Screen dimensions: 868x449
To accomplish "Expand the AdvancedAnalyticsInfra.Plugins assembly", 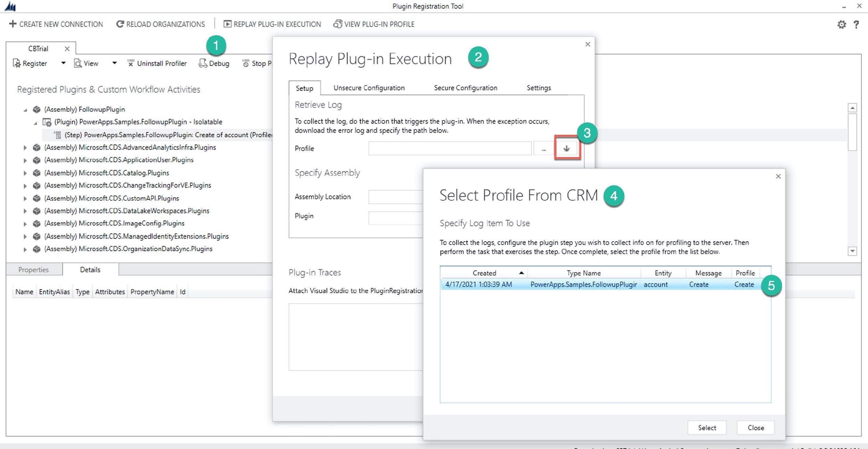I will click(x=25, y=148).
